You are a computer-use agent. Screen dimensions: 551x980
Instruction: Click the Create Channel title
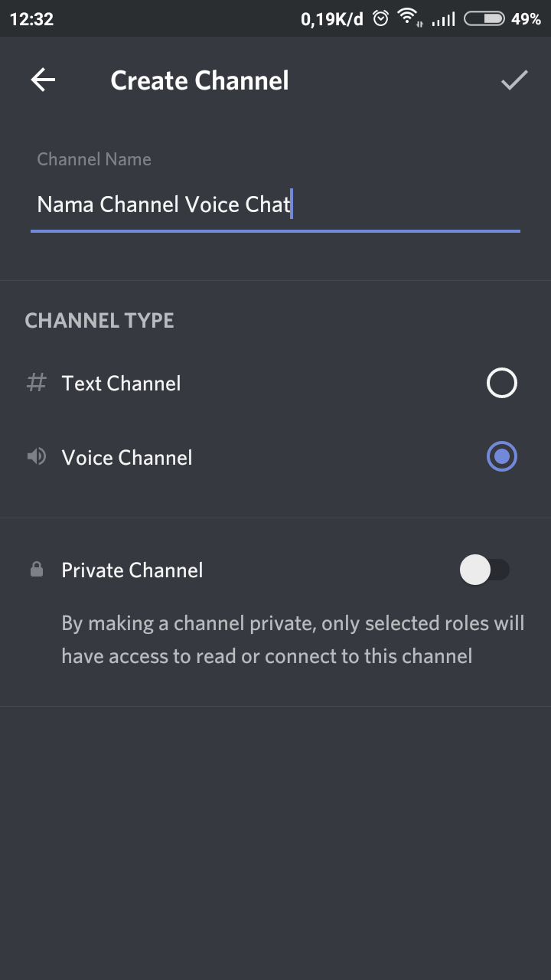(200, 80)
